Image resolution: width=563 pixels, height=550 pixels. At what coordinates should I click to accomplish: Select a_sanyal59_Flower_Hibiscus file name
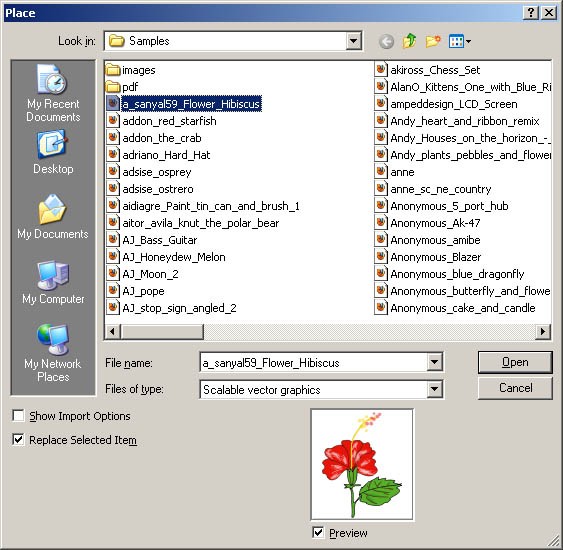coord(191,104)
